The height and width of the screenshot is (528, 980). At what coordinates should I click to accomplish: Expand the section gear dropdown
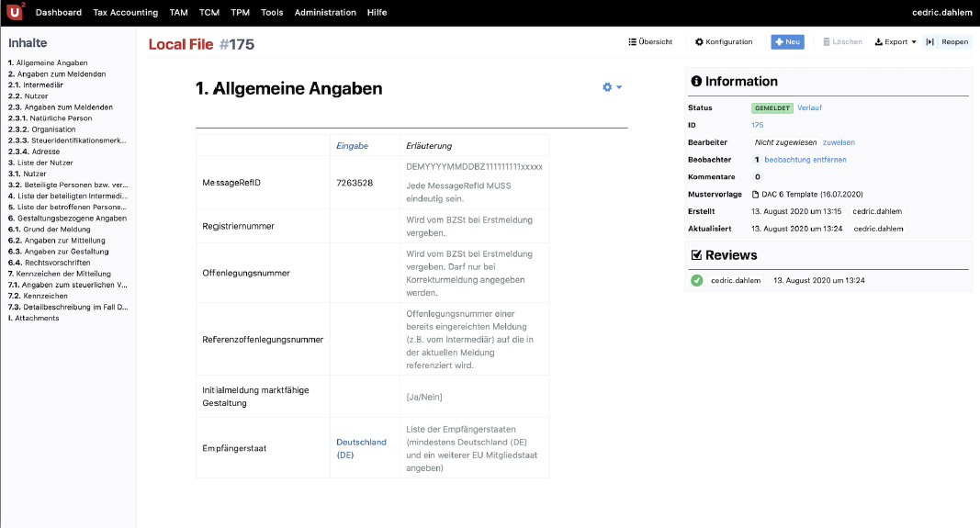[x=612, y=87]
